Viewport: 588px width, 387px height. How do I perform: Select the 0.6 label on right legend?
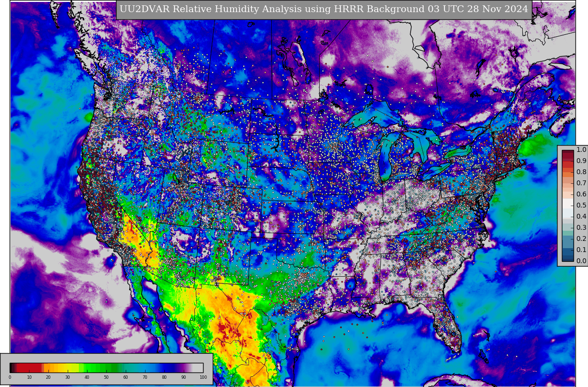[x=581, y=194]
